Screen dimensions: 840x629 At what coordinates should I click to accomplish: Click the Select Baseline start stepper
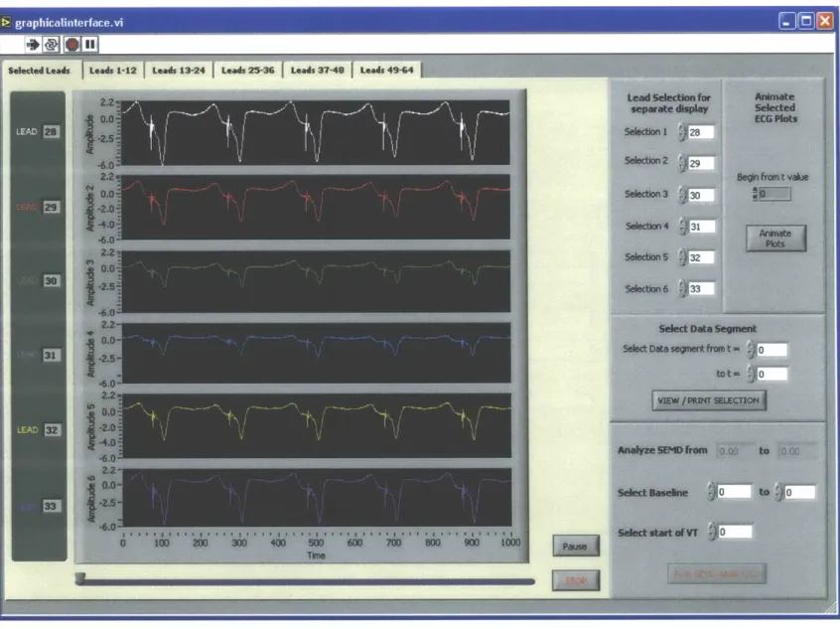(x=711, y=492)
